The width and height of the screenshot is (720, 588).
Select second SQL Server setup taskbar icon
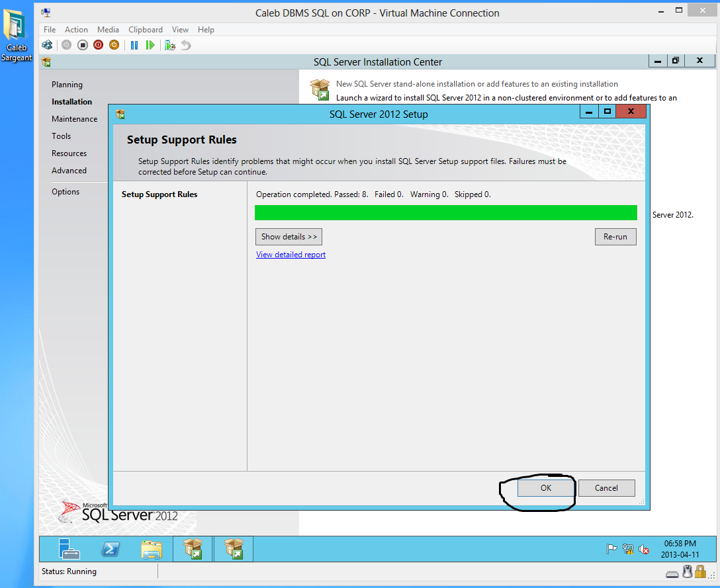coord(234,549)
